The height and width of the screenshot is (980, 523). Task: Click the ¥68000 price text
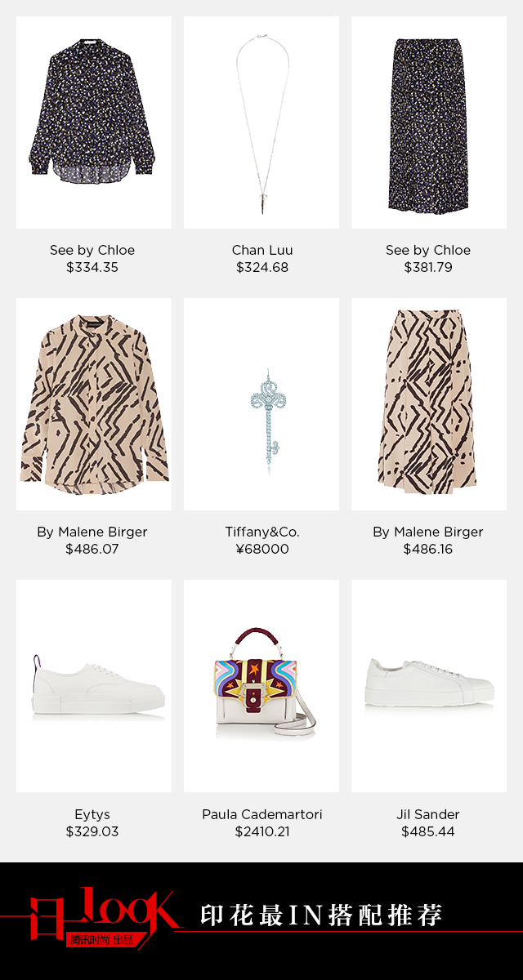pos(262,549)
